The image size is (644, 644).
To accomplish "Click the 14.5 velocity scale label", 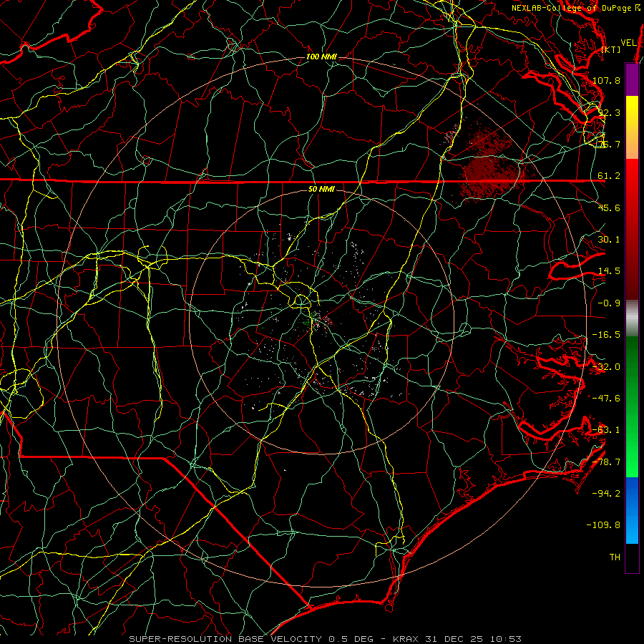I will [x=609, y=271].
